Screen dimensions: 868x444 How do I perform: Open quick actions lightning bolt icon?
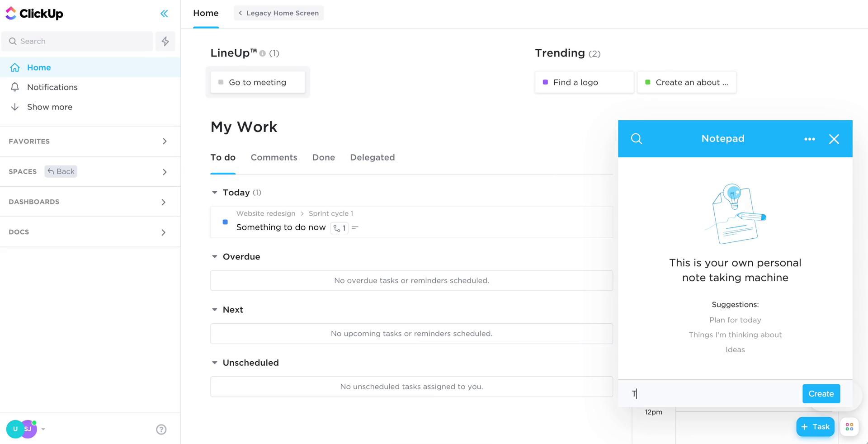(165, 41)
